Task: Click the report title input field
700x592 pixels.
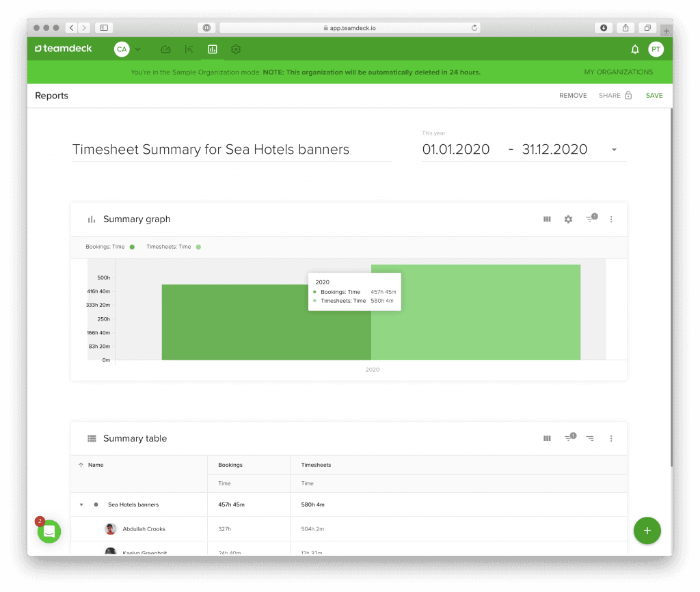Action: point(231,150)
